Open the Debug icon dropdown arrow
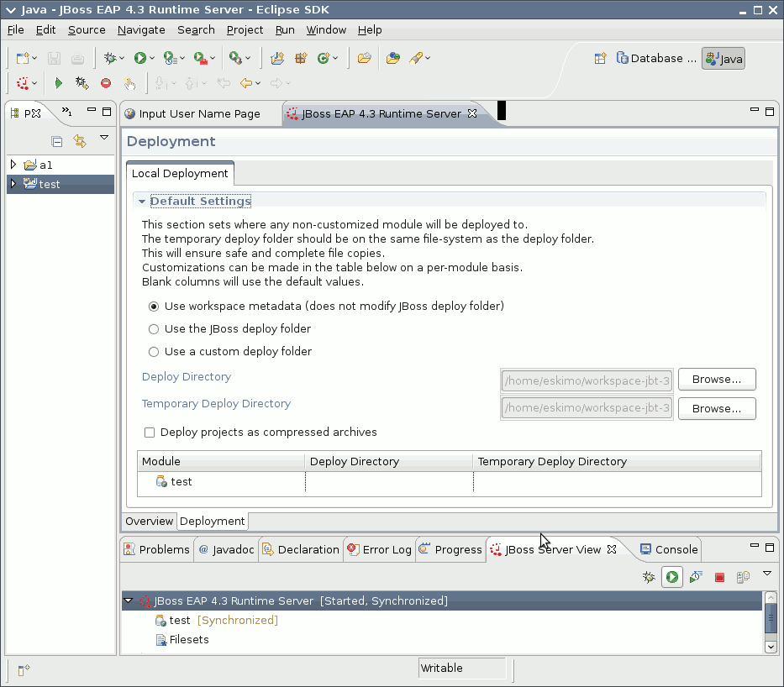The height and width of the screenshot is (687, 784). coord(122,59)
